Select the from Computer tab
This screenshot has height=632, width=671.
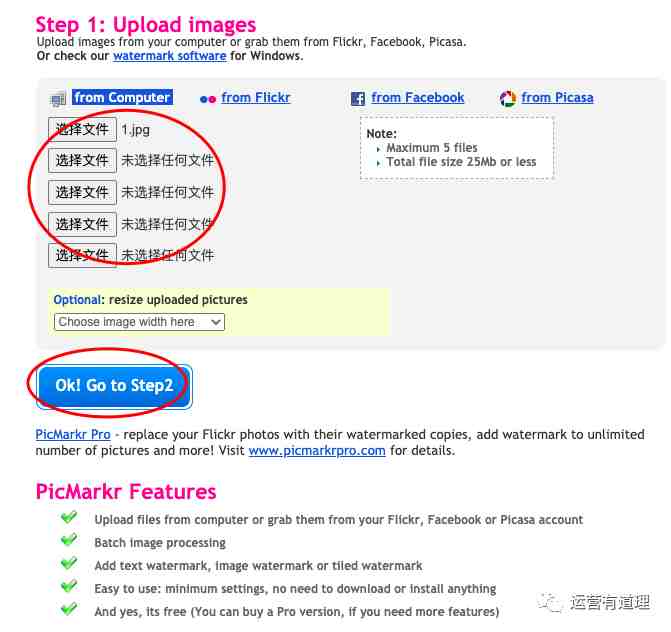[122, 97]
